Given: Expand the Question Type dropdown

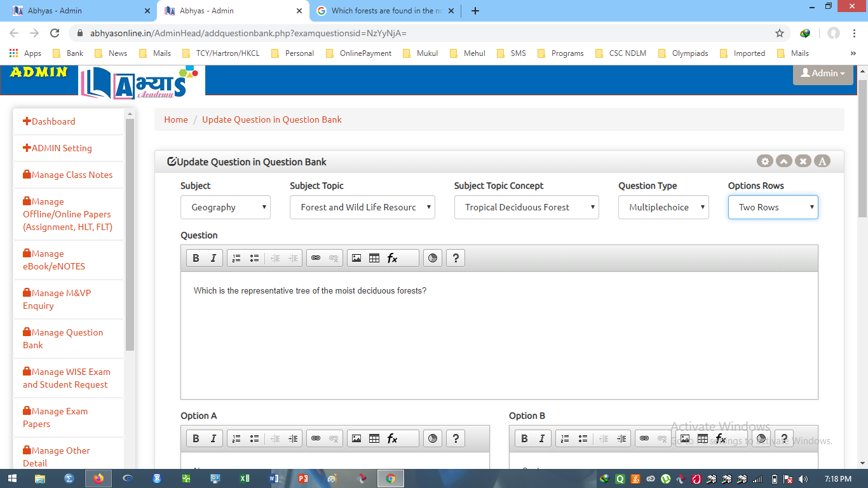Looking at the screenshot, I should click(x=663, y=207).
